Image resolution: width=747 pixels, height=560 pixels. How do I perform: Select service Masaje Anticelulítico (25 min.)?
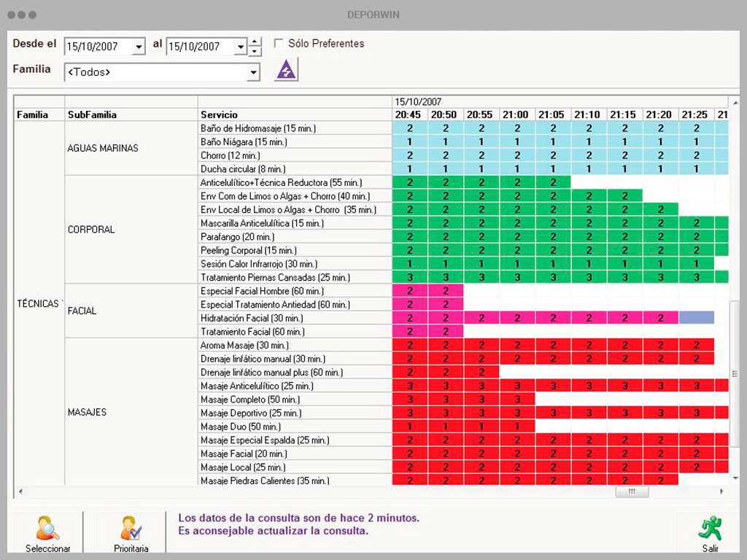[x=295, y=386]
